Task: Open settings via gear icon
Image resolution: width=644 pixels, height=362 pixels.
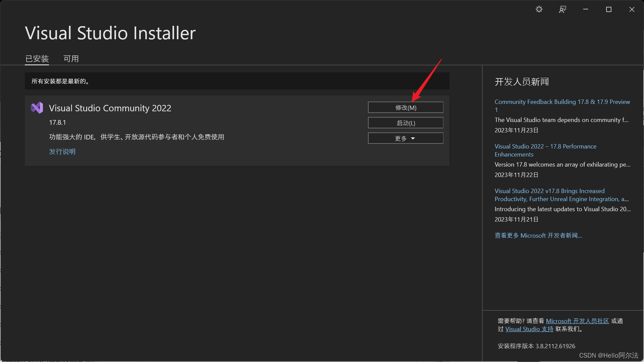Action: tap(539, 9)
